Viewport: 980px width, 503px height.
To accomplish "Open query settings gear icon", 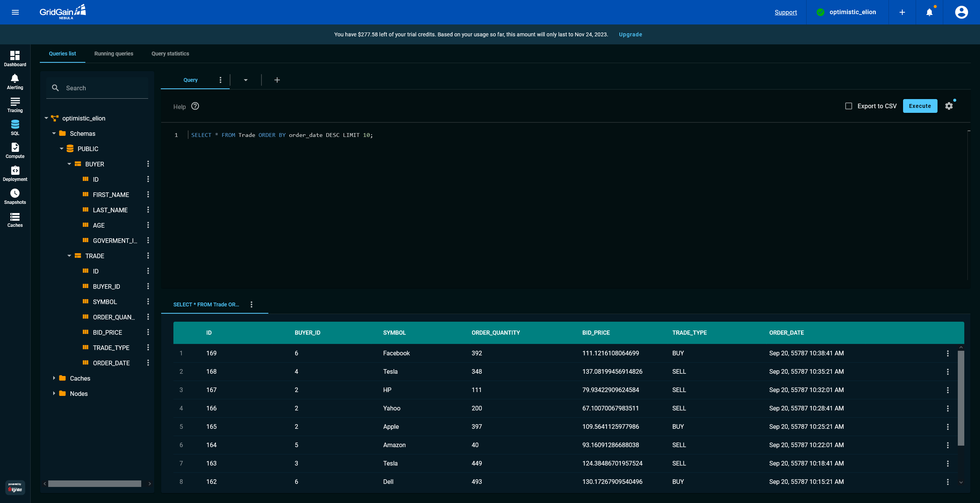I will 949,106.
